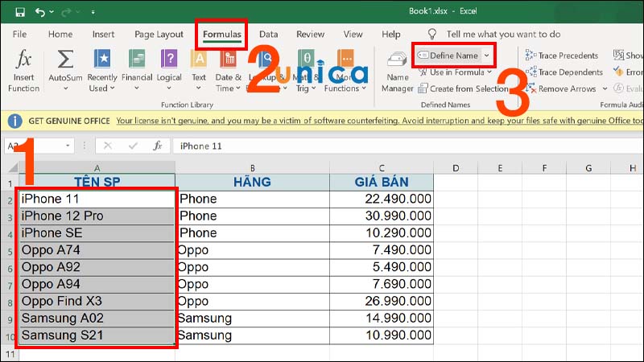Screen dimensions: 644x362
Task: Open Use in Formula dropdown
Action: (x=455, y=72)
